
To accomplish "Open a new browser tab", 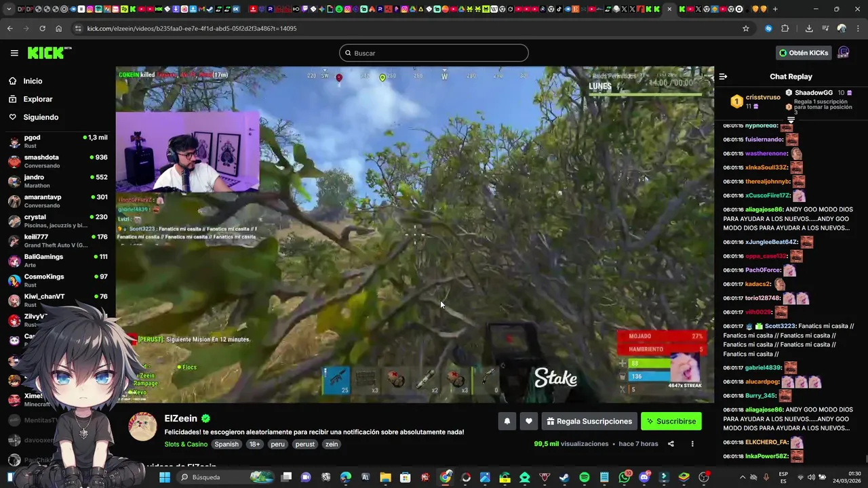I will [x=775, y=9].
